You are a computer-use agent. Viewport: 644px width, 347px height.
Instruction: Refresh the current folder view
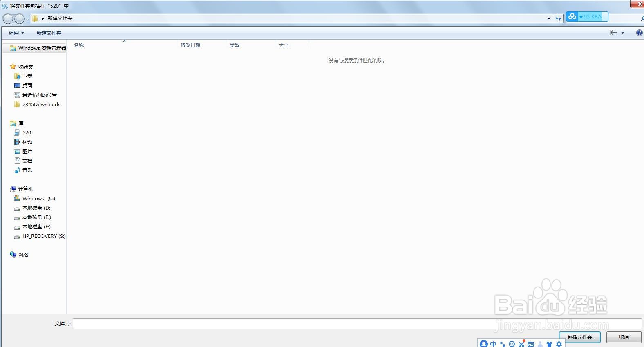[x=558, y=18]
